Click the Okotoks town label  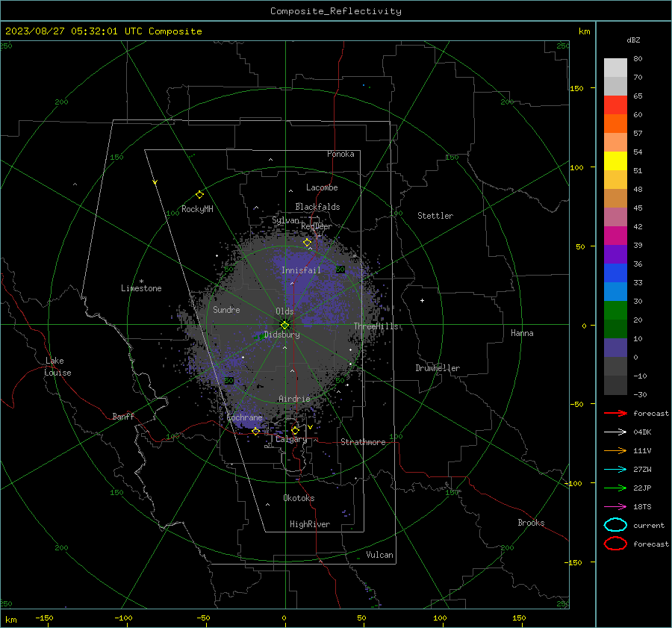pyautogui.click(x=299, y=498)
